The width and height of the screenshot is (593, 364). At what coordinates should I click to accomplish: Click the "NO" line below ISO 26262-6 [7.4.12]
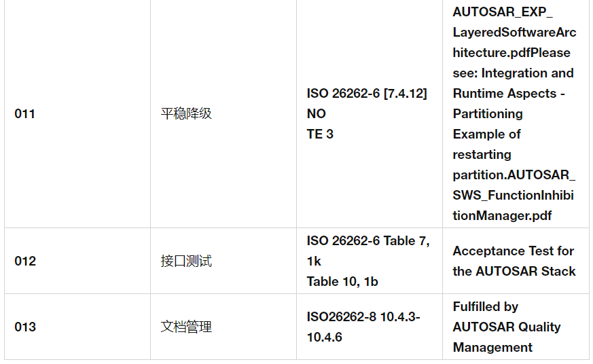pyautogui.click(x=317, y=113)
